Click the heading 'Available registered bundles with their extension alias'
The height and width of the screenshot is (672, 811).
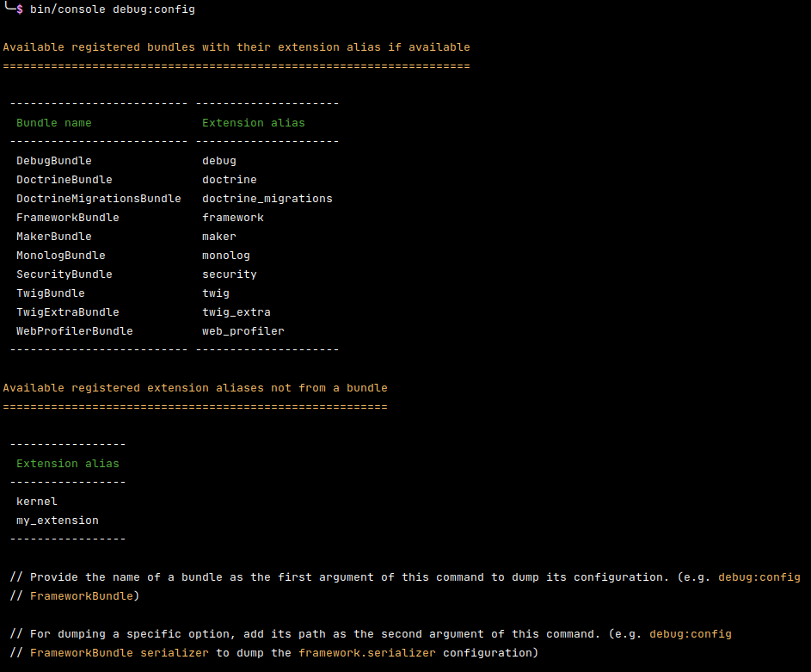coord(237,47)
